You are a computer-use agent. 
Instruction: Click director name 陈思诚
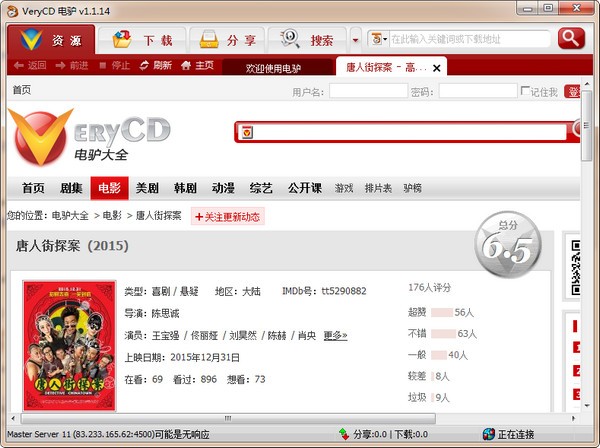[165, 314]
